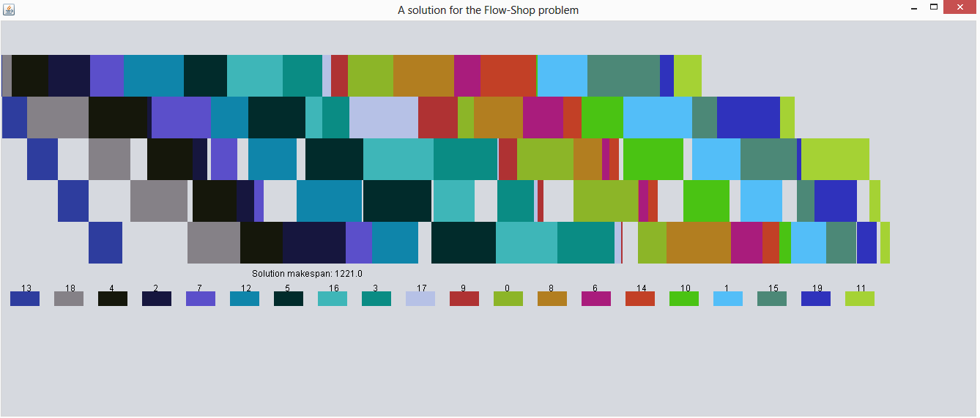Viewport: 980px width, 418px height.
Task: Select the job 15 grey-green legend swatch
Action: pos(772,299)
